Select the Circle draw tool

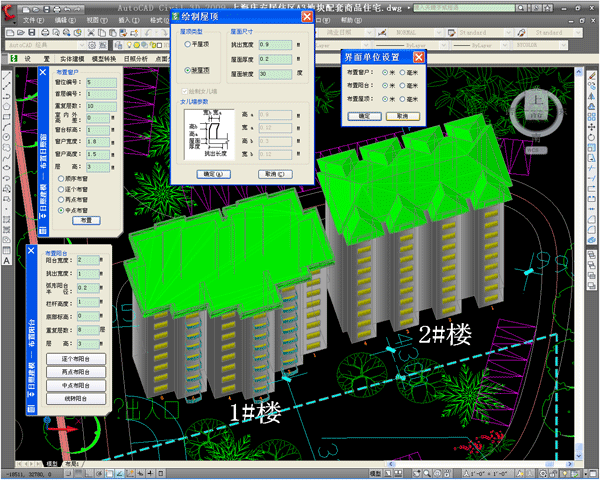point(8,138)
